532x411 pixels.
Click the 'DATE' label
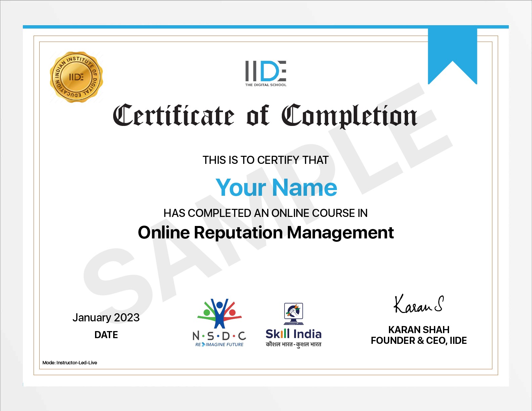click(106, 335)
